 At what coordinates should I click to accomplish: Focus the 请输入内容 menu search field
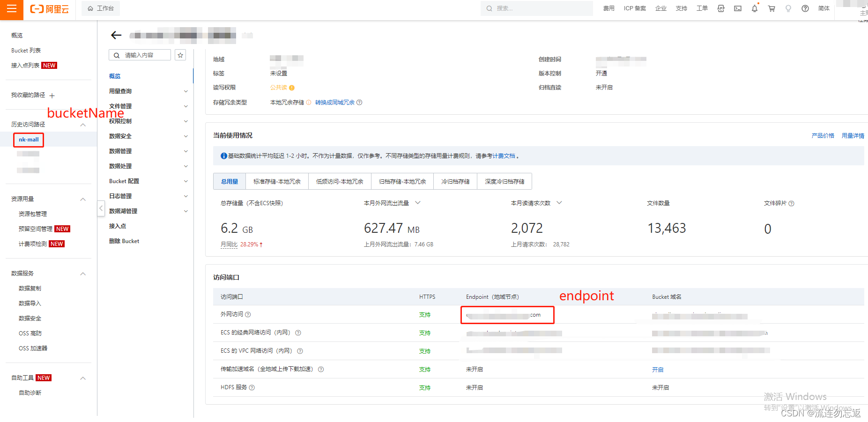pyautogui.click(x=140, y=55)
